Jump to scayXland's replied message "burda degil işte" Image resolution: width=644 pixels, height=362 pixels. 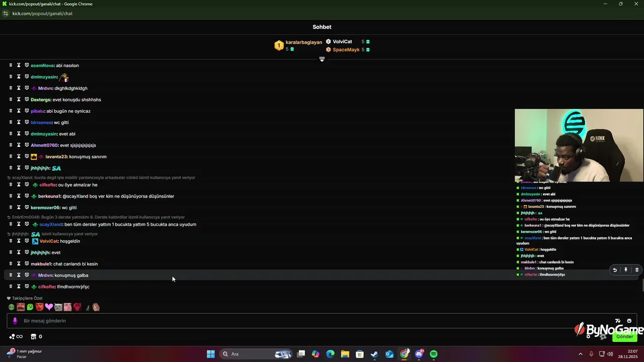click(x=101, y=177)
